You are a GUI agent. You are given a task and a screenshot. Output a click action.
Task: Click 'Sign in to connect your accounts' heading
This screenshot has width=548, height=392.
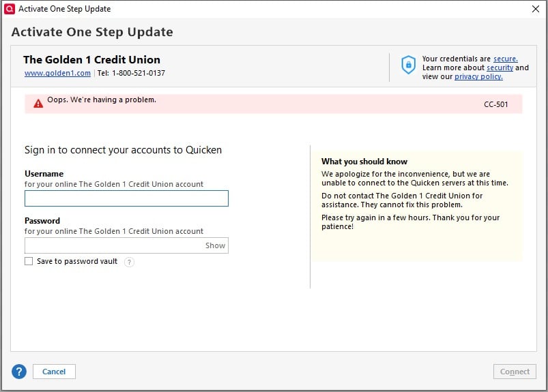123,150
